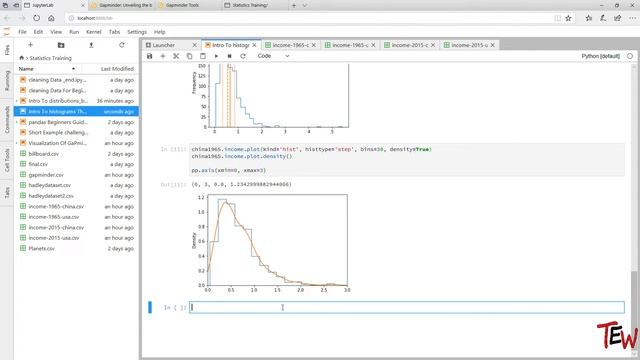Select Planets.csv file

77,249
